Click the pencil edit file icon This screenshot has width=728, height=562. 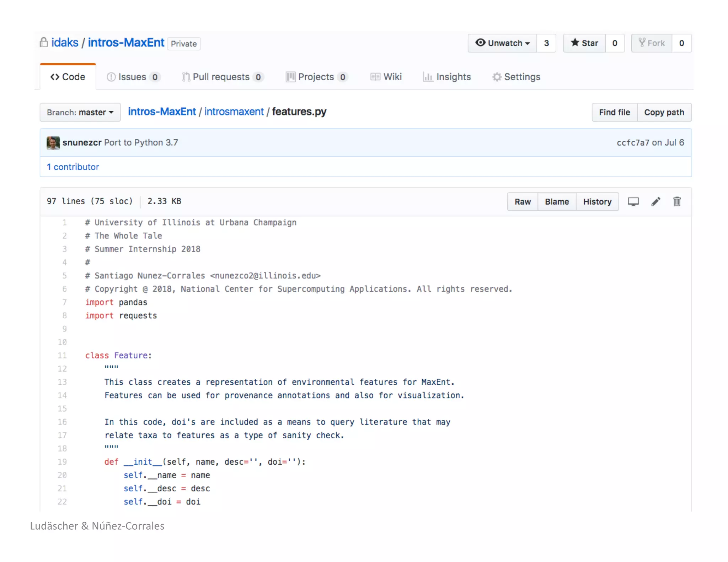(656, 201)
